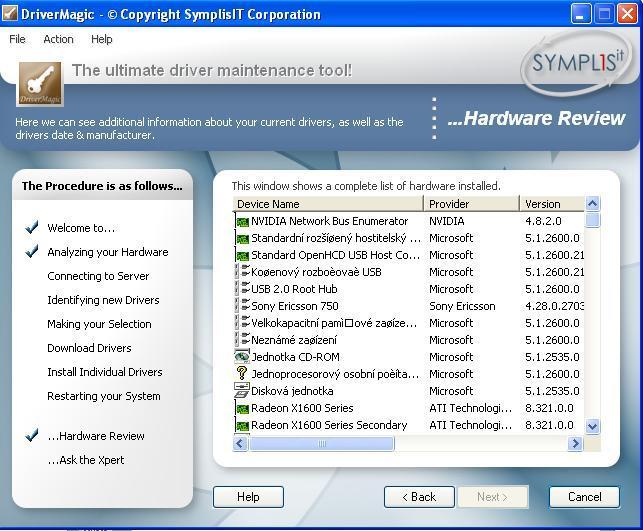Viewport: 643px width, 531px height.
Task: Select "Restarting your System" step
Action: 104,396
